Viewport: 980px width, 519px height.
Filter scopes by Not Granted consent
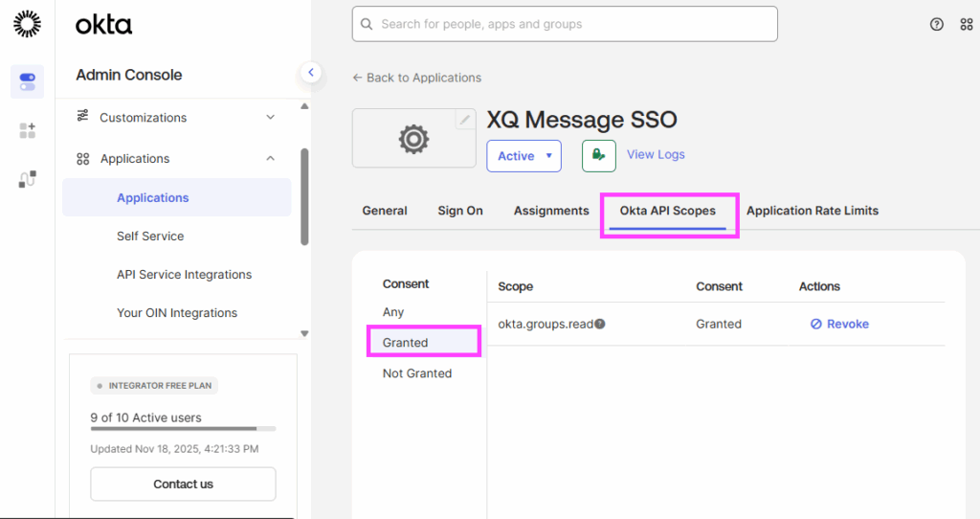coord(417,373)
